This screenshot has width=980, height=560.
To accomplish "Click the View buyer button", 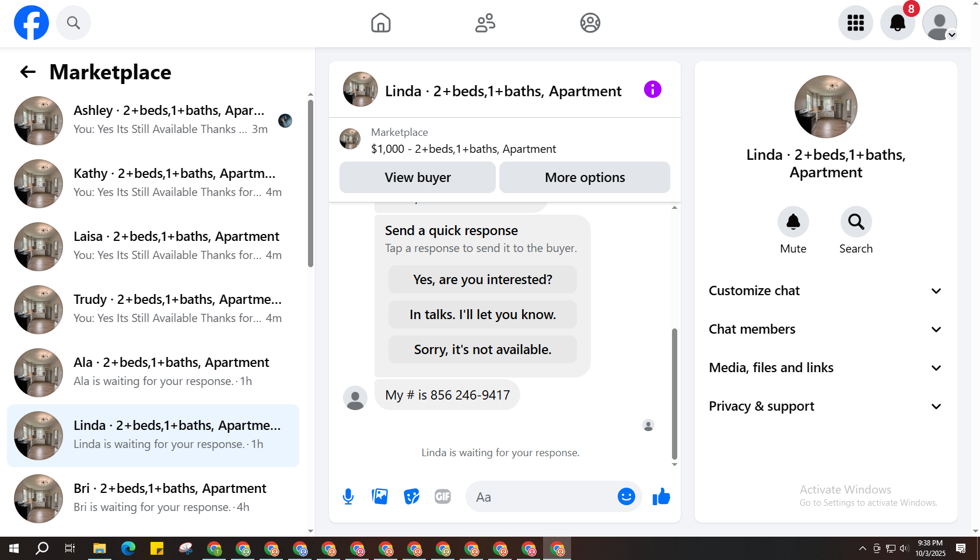I will tap(418, 177).
